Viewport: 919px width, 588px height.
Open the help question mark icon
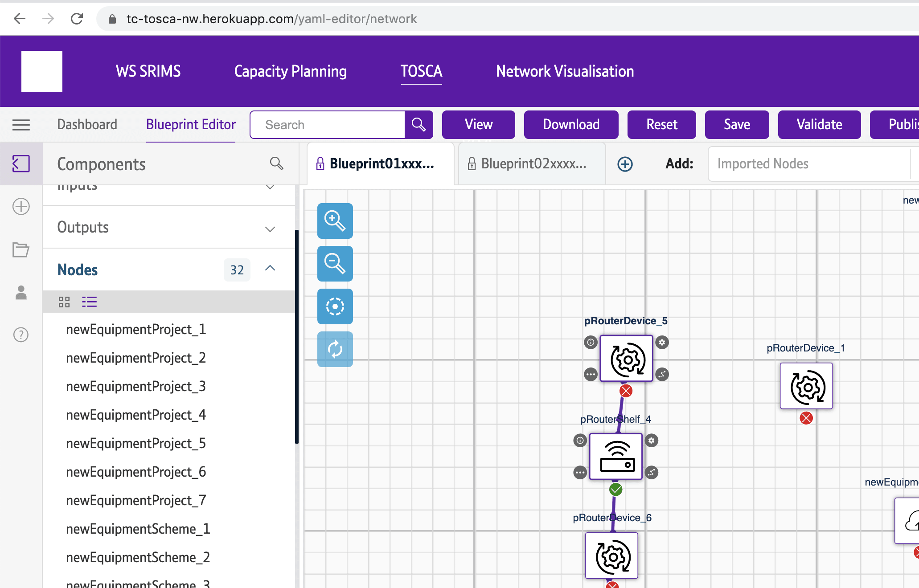tap(21, 335)
